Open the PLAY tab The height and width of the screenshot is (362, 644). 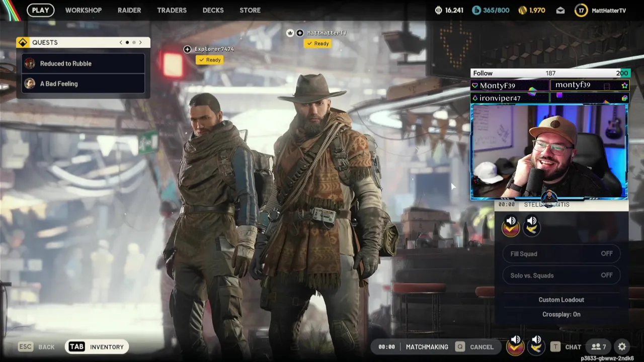tap(40, 10)
